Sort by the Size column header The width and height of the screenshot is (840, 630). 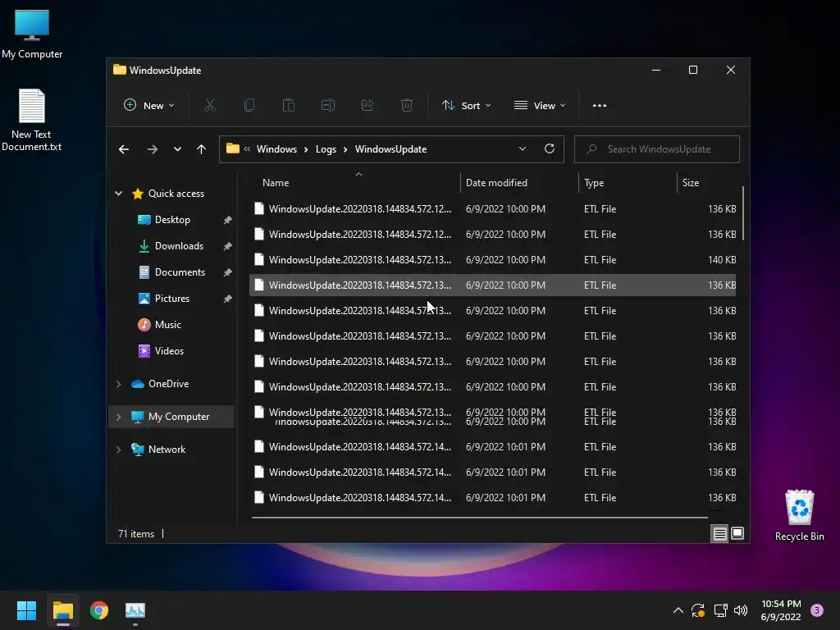point(708,183)
